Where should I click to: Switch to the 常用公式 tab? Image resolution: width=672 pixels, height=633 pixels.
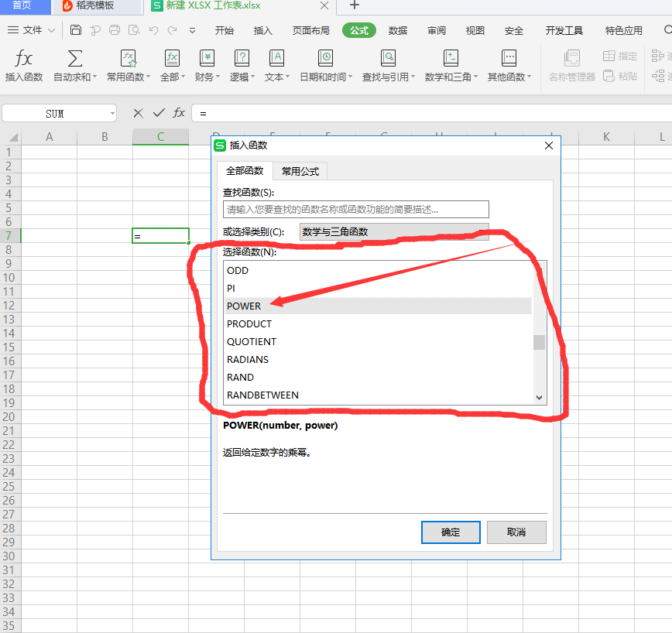click(300, 171)
